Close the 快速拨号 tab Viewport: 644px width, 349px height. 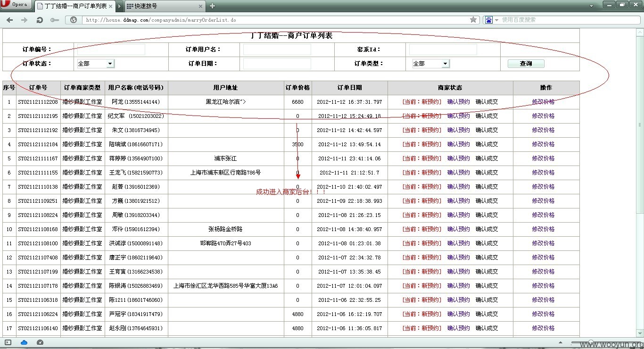click(x=200, y=6)
